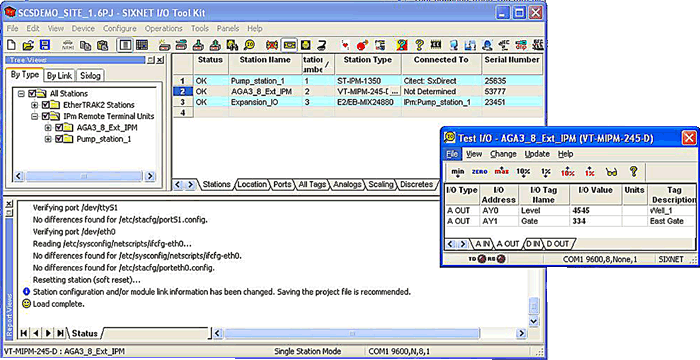Click the Save floppy disk icon
This screenshot has width=700, height=360.
pos(45,45)
